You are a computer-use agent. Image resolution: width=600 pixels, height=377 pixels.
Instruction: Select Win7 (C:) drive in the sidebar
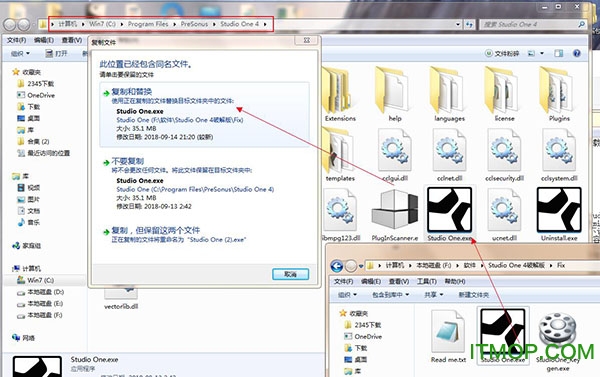[35, 280]
